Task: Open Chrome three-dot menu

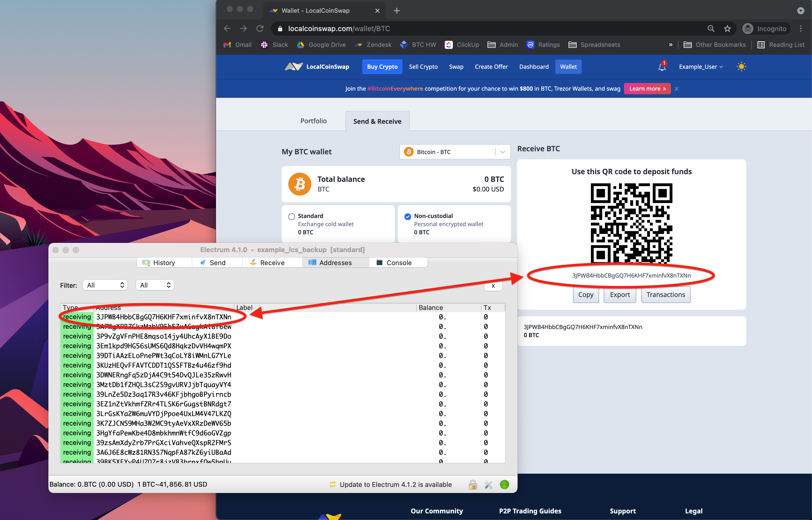Action: pyautogui.click(x=801, y=29)
